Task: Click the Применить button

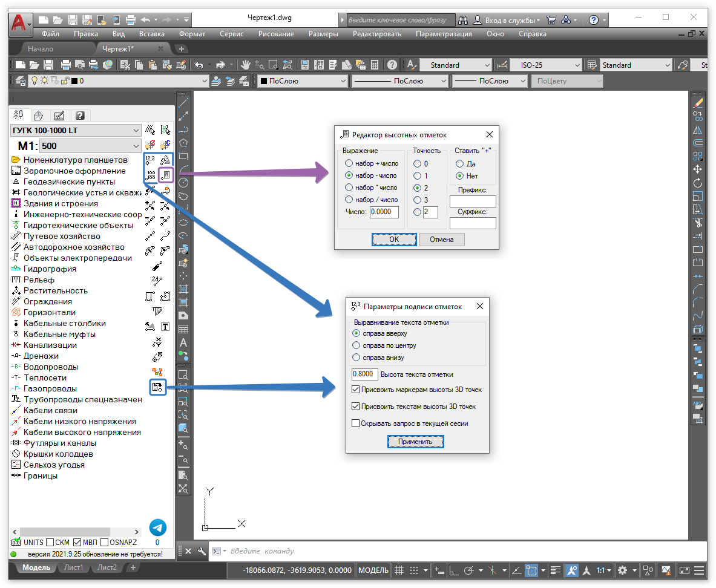Action: 415,442
